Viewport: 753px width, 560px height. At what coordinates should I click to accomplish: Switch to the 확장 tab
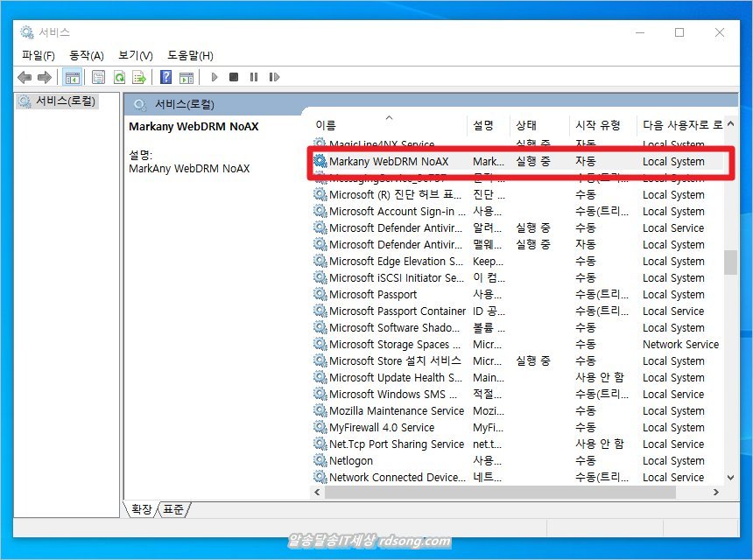(142, 509)
